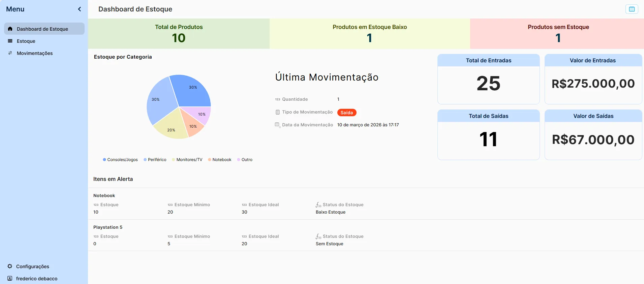Collapse the Menu sidebar with chevron
644x284 pixels.
click(x=80, y=9)
